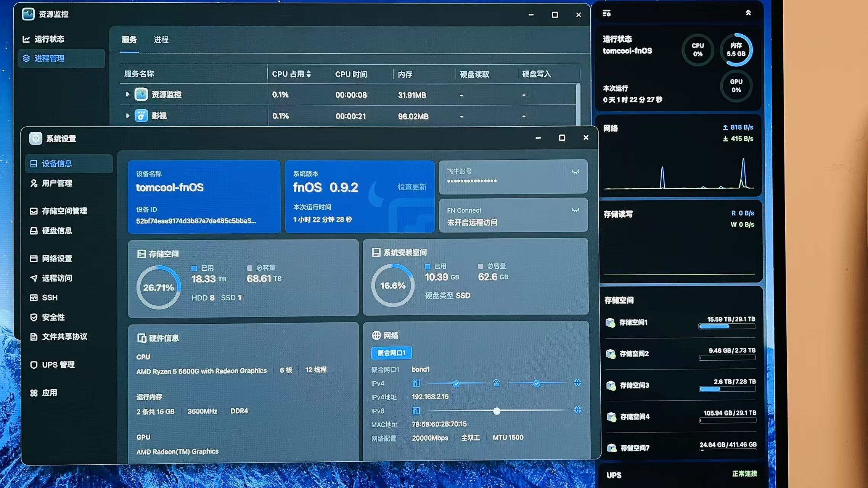Click the 存储空间4 volume icon

click(611, 417)
